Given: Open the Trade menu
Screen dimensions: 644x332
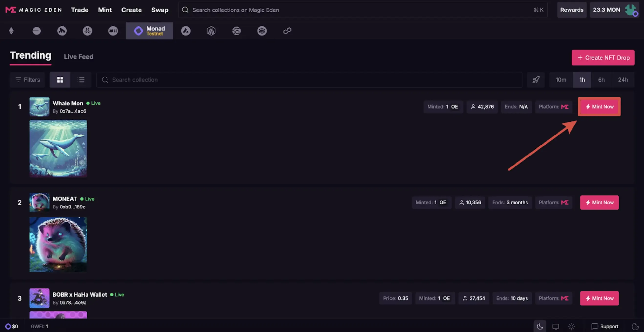Looking at the screenshot, I should (79, 10).
